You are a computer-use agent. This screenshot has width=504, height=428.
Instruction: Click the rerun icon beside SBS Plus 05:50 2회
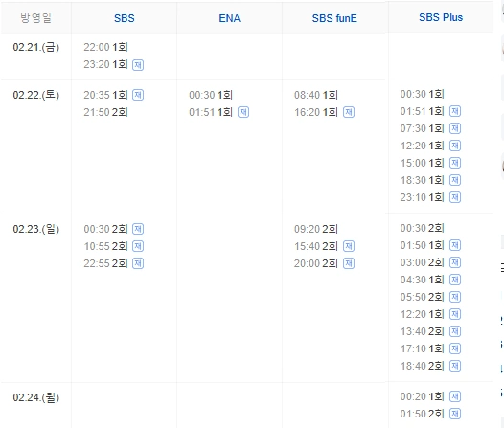[x=455, y=298]
